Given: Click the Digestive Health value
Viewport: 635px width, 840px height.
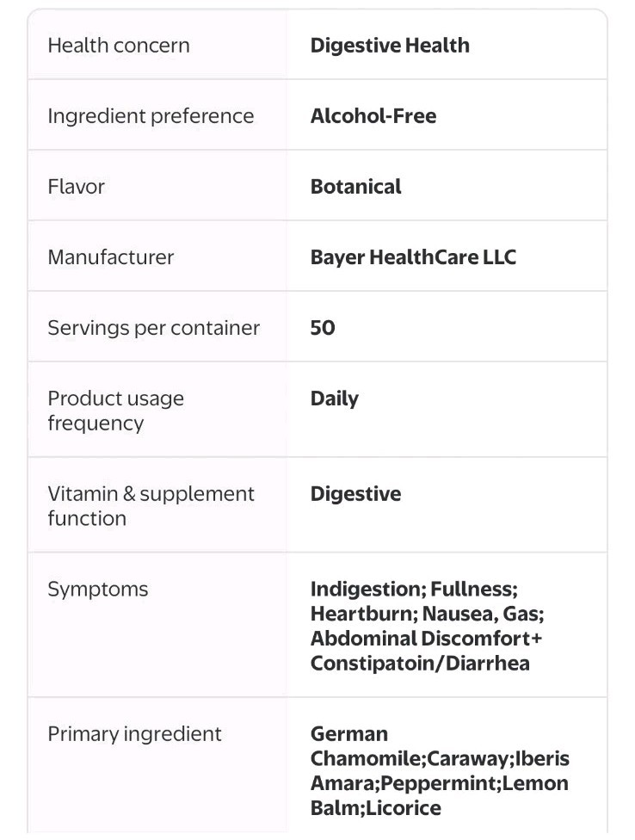Looking at the screenshot, I should click(390, 46).
